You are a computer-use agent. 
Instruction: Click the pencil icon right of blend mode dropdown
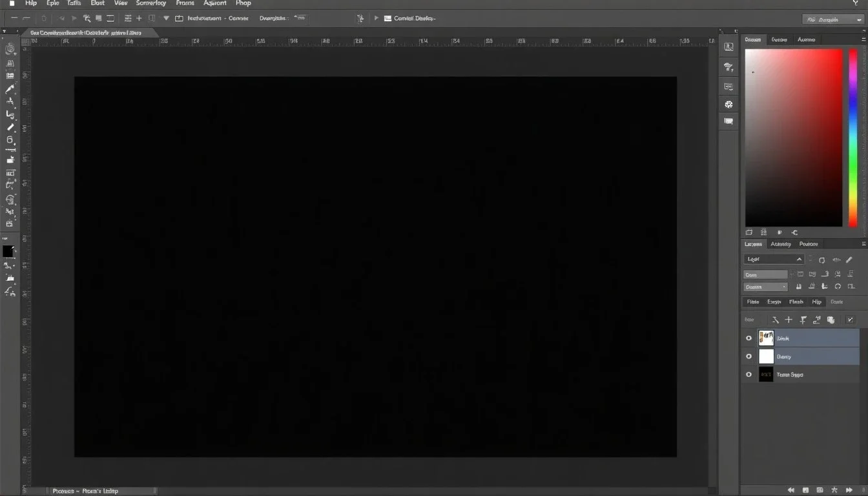pos(849,260)
